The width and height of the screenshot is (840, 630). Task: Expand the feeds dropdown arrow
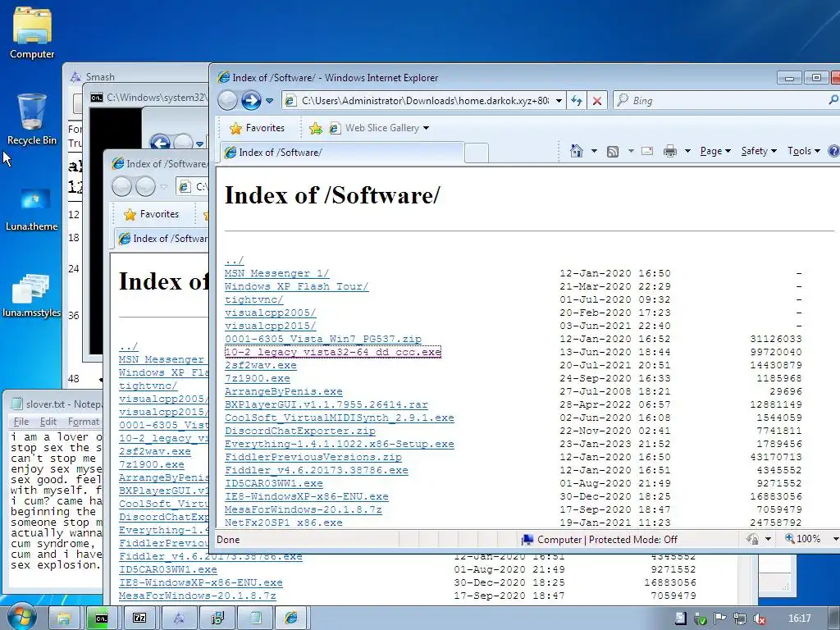[x=631, y=152]
